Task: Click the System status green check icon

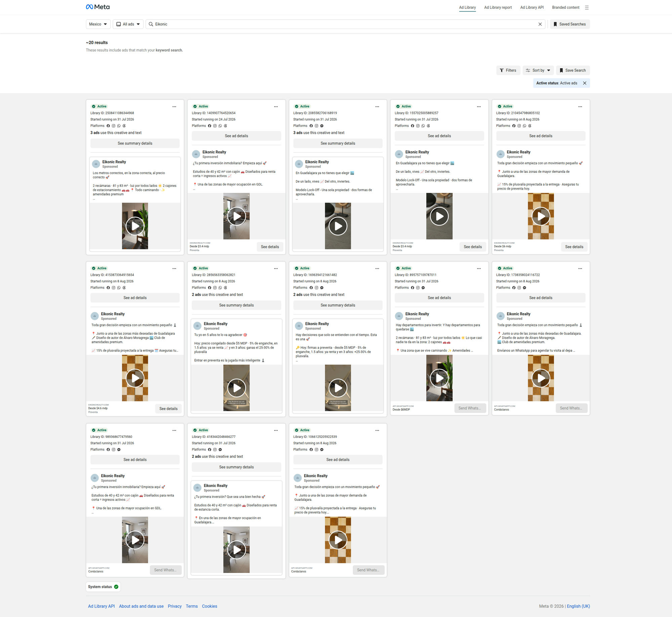Action: [x=116, y=587]
